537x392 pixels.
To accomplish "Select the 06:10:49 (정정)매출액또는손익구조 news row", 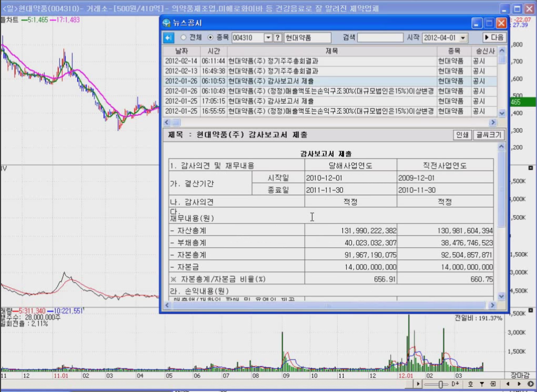I will (x=330, y=91).
